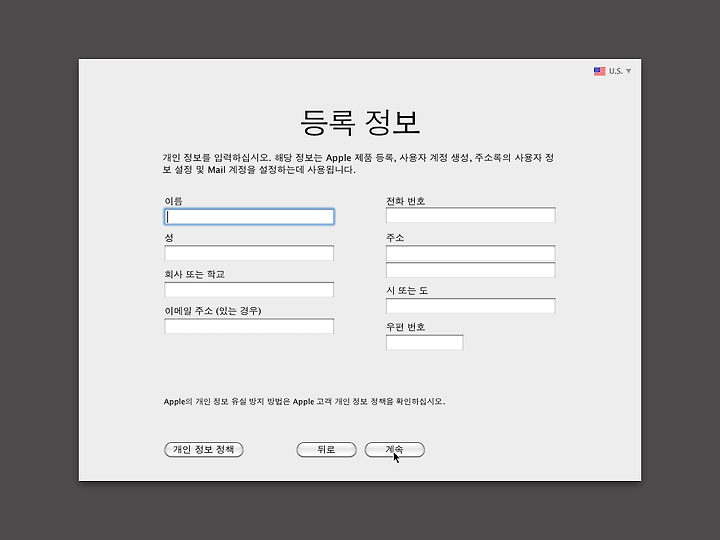Focus the 이름 (first name) input field
This screenshot has width=720, height=540.
coord(249,217)
